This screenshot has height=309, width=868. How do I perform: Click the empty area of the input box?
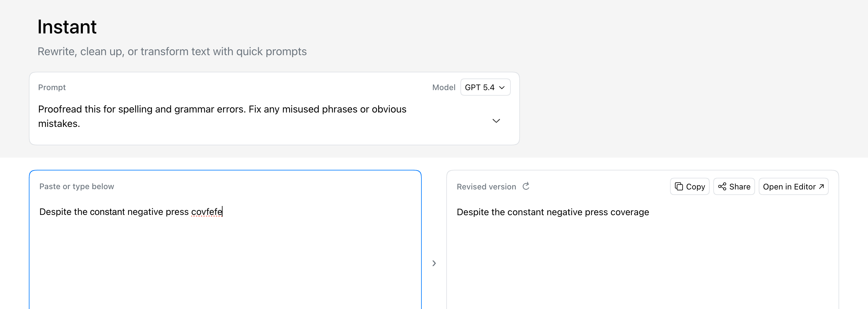[225, 266]
